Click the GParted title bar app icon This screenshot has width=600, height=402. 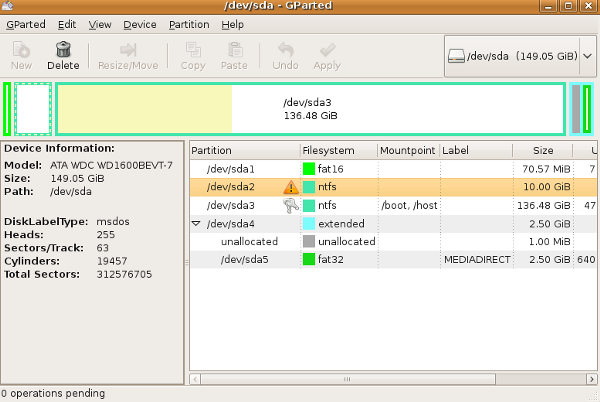7,5
